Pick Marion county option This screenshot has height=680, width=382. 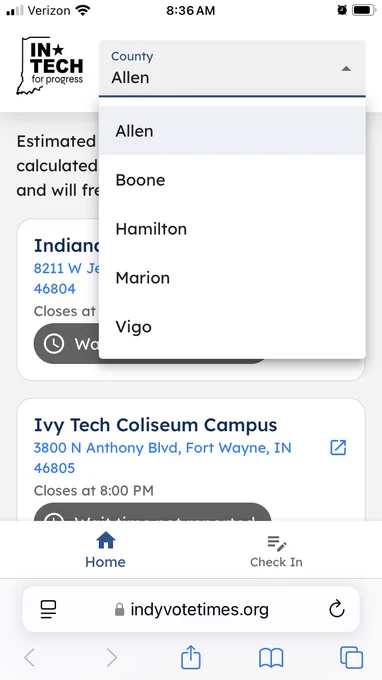pos(232,278)
